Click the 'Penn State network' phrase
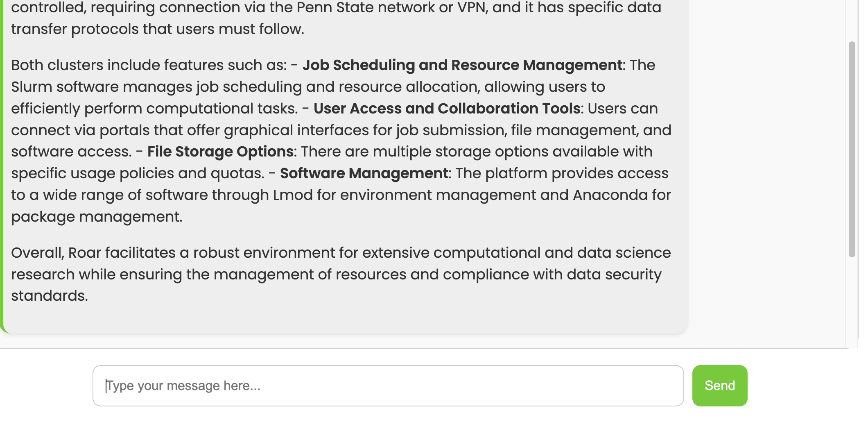This screenshot has width=868, height=422. tap(366, 8)
